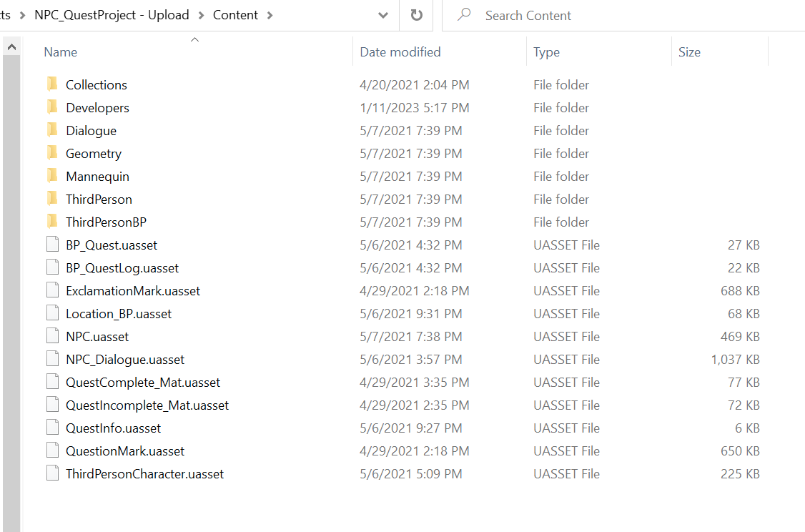Click the search magnifier icon
Image resolution: width=805 pixels, height=532 pixels.
(464, 15)
